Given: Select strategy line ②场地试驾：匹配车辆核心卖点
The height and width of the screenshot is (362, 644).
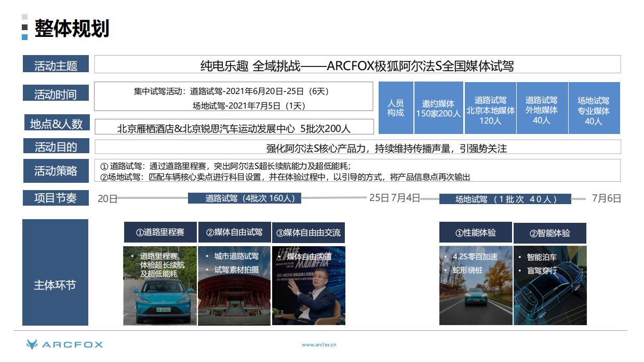Looking at the screenshot, I should pos(285,177).
